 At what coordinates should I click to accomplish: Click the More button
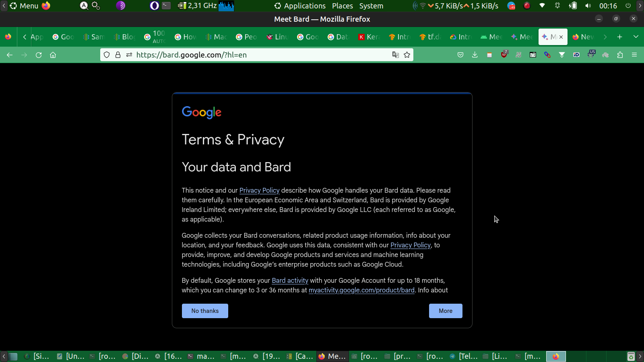click(446, 311)
